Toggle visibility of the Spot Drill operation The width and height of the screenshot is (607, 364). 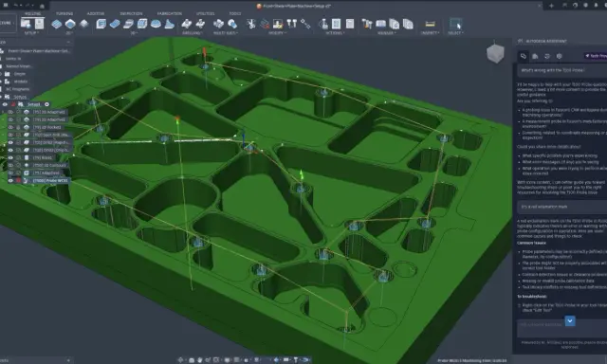(10, 135)
